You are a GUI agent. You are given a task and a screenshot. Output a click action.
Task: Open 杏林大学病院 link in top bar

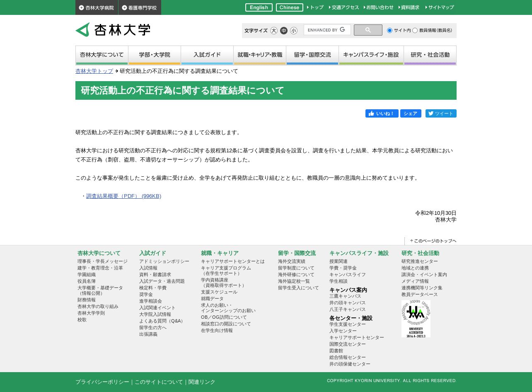click(x=97, y=7)
